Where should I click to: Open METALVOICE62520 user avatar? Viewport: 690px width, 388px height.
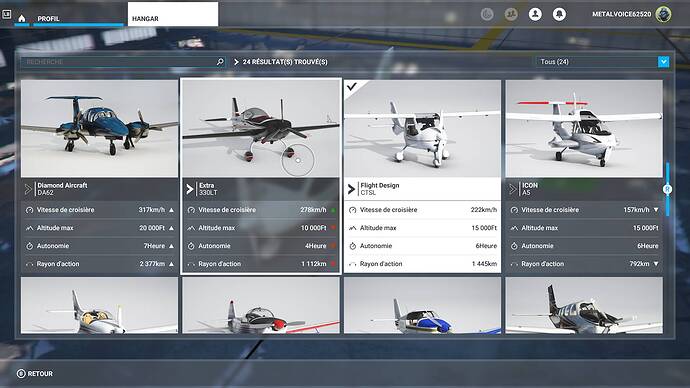[663, 14]
